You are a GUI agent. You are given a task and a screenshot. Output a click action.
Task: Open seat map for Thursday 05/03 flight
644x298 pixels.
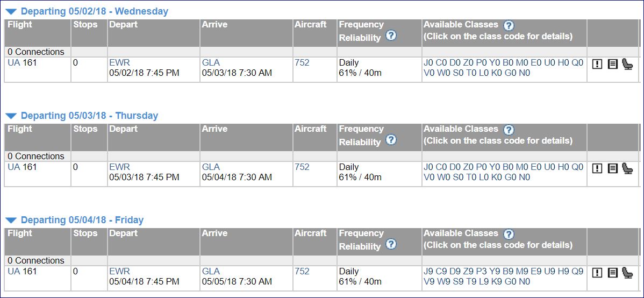[x=627, y=168]
